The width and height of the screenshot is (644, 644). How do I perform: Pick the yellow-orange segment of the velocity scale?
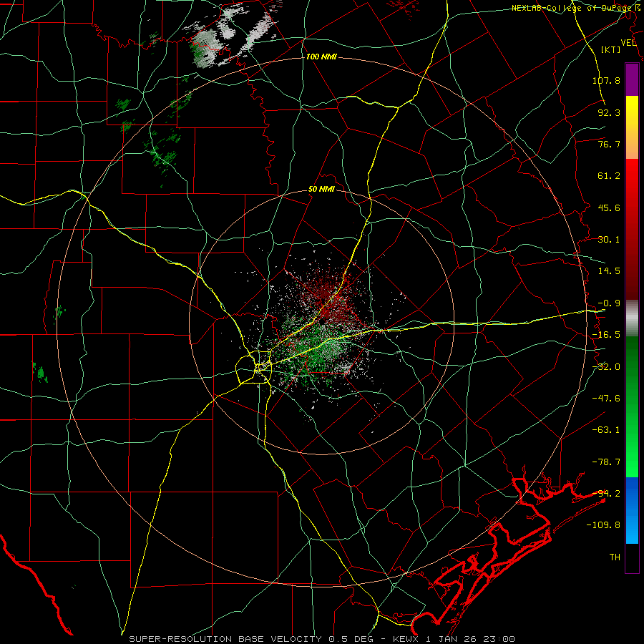pos(632,127)
